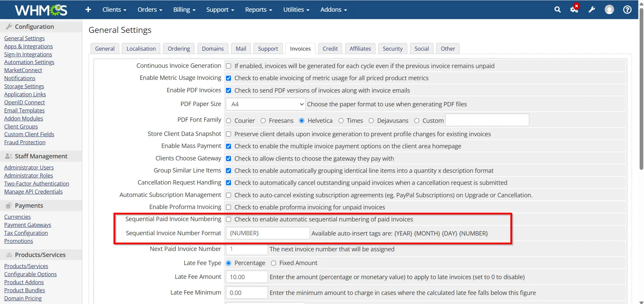Click the Next Paid Invoice Number field

(247, 249)
